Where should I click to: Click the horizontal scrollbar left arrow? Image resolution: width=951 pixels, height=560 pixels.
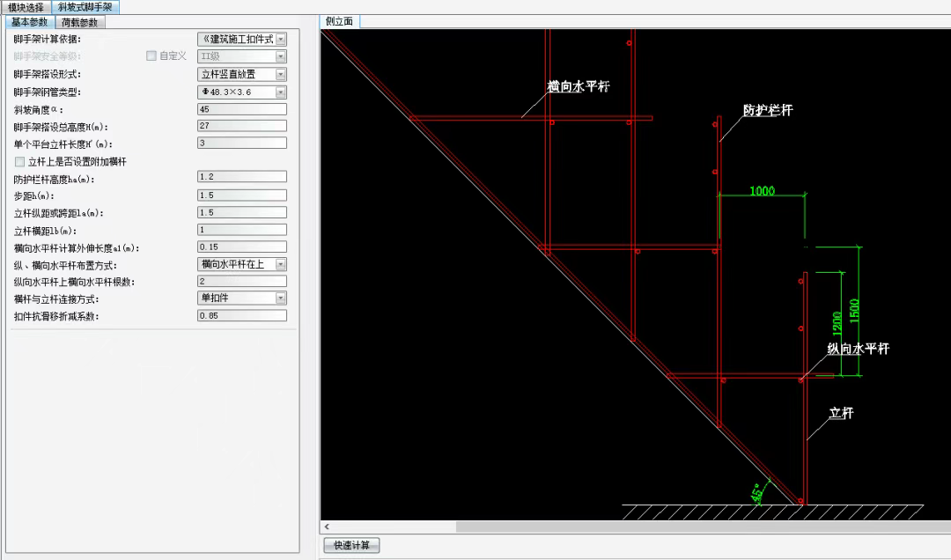[327, 527]
